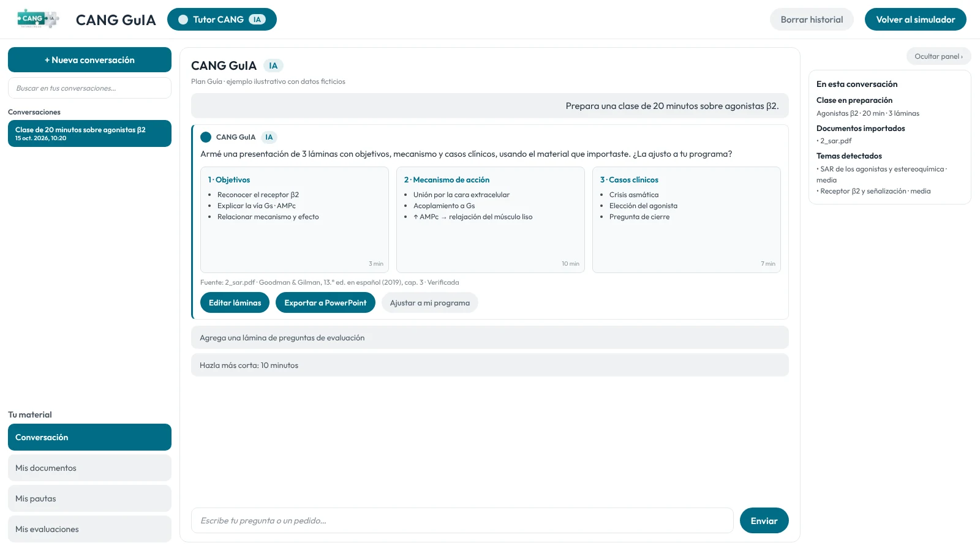The width and height of the screenshot is (980, 551).
Task: Export the slides with Exportar a PowerPoint
Action: coord(325,302)
